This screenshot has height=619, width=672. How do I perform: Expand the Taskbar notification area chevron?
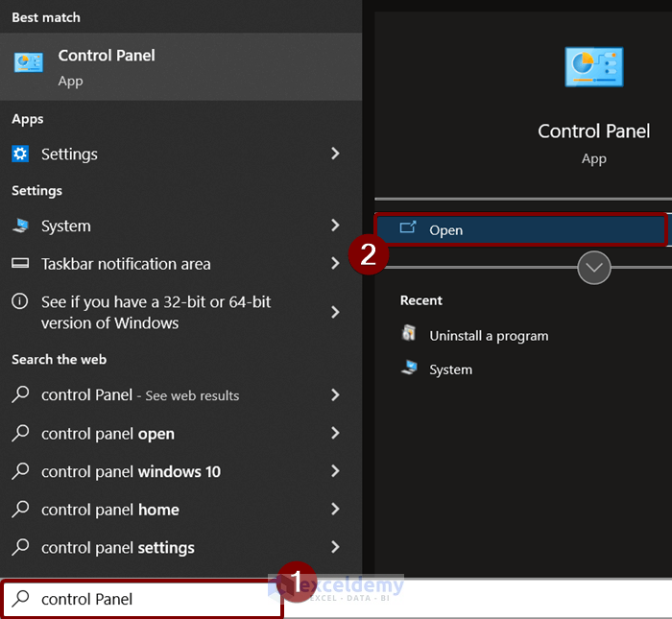point(336,263)
